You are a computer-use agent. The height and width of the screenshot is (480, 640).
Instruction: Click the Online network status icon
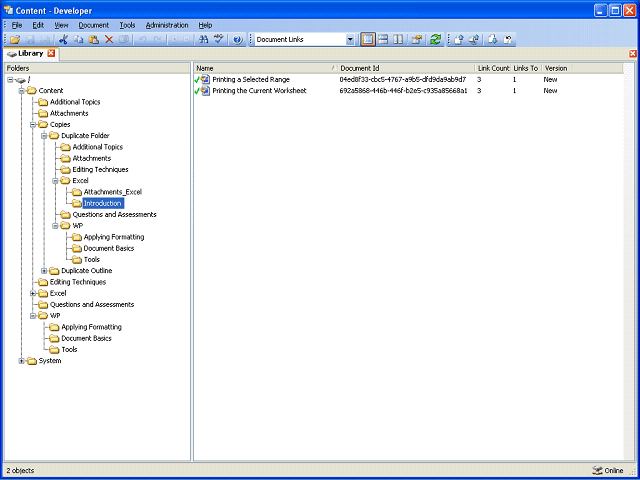click(596, 471)
